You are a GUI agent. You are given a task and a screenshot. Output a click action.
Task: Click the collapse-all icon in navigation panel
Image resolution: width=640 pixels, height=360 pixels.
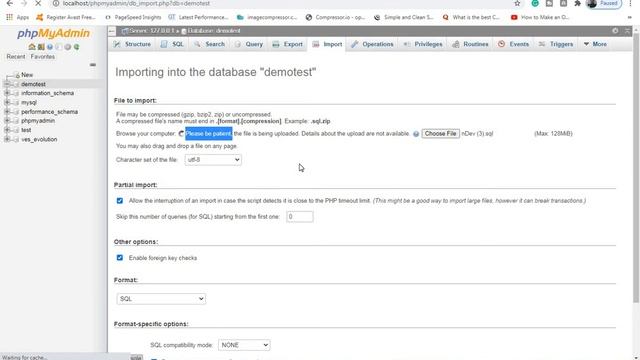[x=93, y=65]
